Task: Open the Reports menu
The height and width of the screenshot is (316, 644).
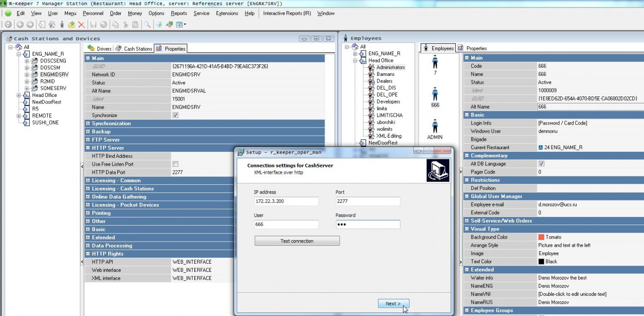Action: (179, 14)
